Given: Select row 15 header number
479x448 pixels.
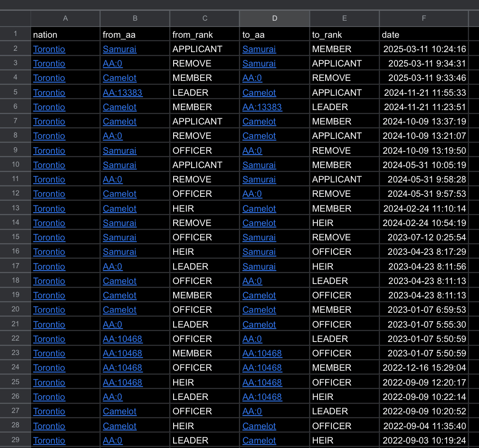Looking at the screenshot, I should (15, 237).
